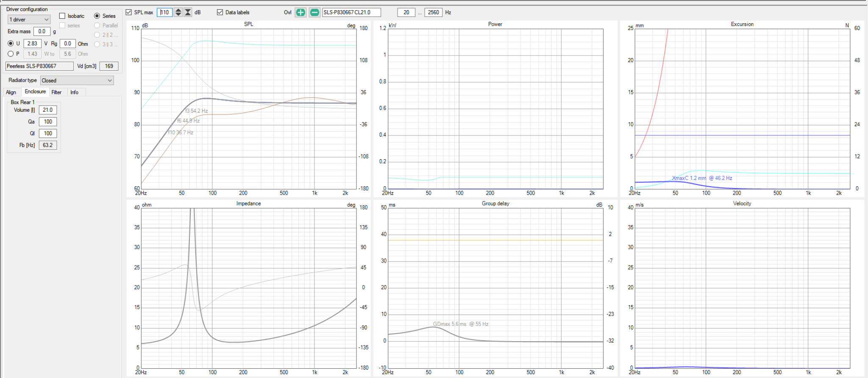Click the SPL graph title
This screenshot has width=868, height=378.
click(x=248, y=24)
